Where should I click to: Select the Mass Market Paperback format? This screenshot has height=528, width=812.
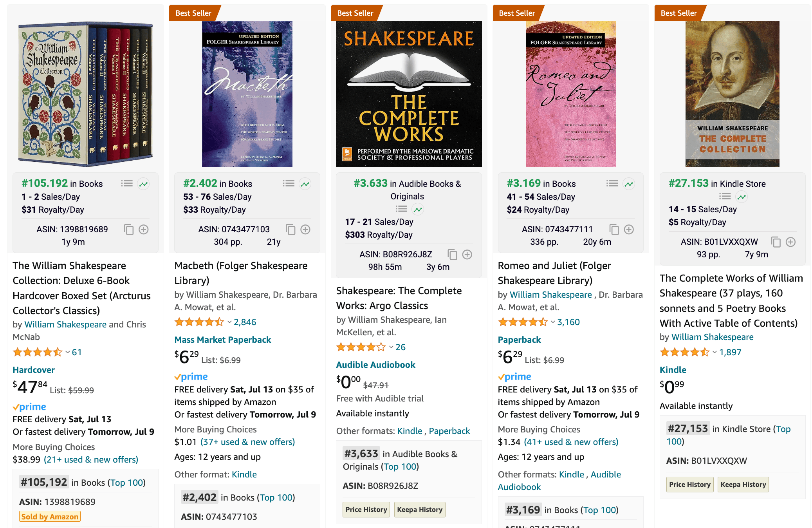[223, 340]
